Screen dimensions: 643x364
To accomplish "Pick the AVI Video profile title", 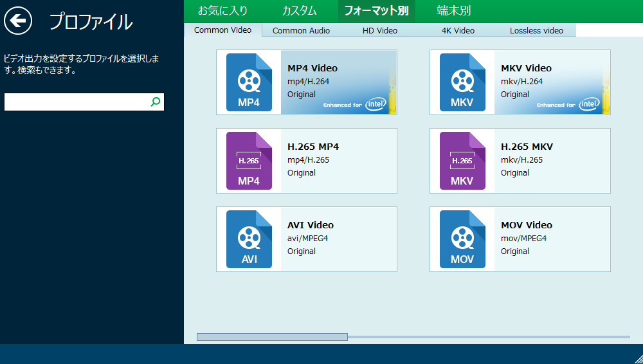I will [x=311, y=225].
